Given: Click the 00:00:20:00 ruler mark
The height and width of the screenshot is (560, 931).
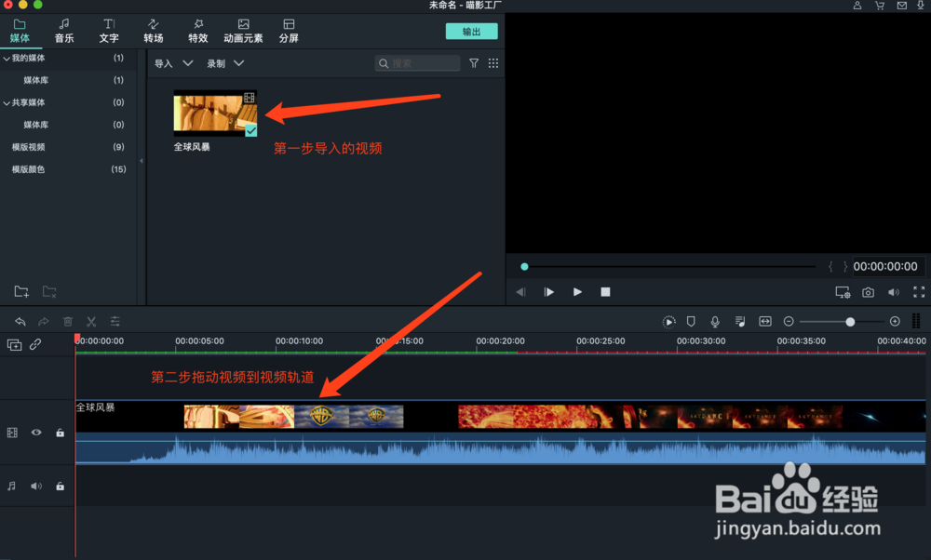Looking at the screenshot, I should tap(500, 341).
